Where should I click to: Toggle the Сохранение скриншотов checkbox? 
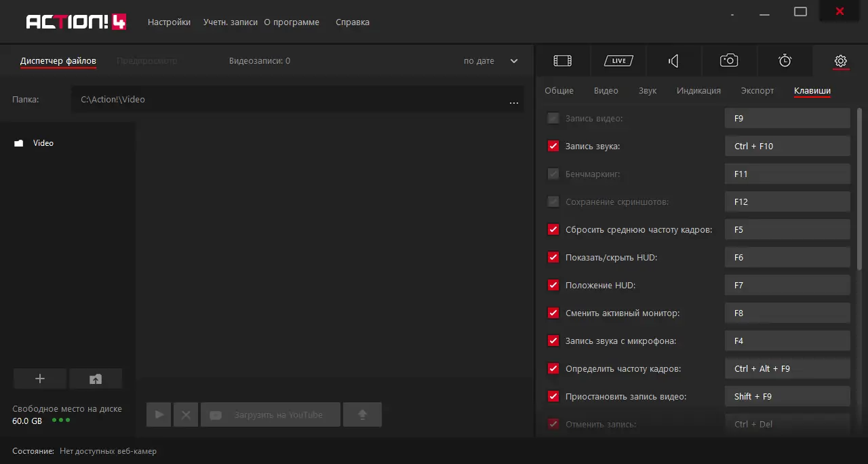(553, 201)
